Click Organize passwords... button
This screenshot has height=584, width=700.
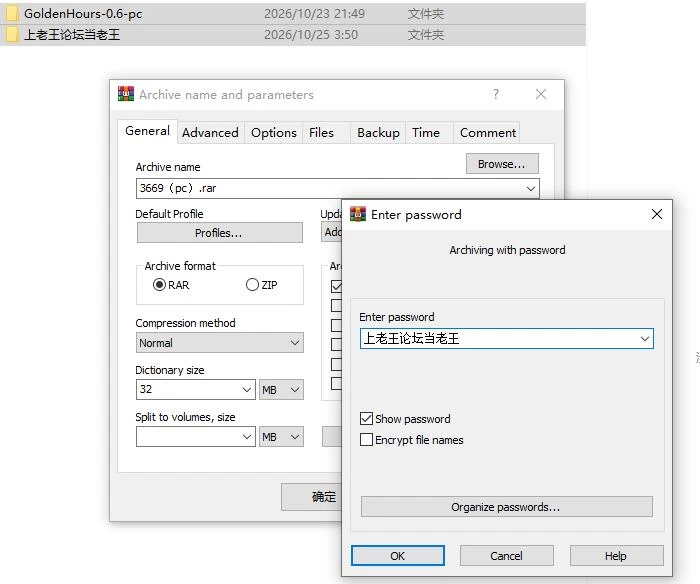tap(507, 507)
